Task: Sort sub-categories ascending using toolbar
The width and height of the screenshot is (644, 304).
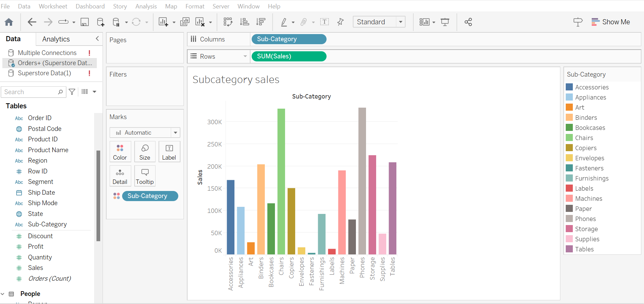Action: pos(245,22)
